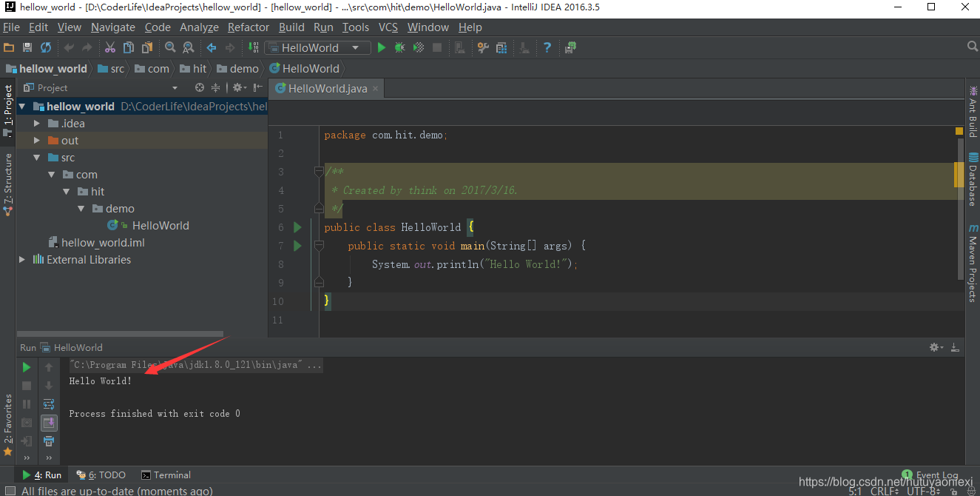Viewport: 980px width, 496px height.
Task: Click the Find magnifier icon
Action: (170, 47)
